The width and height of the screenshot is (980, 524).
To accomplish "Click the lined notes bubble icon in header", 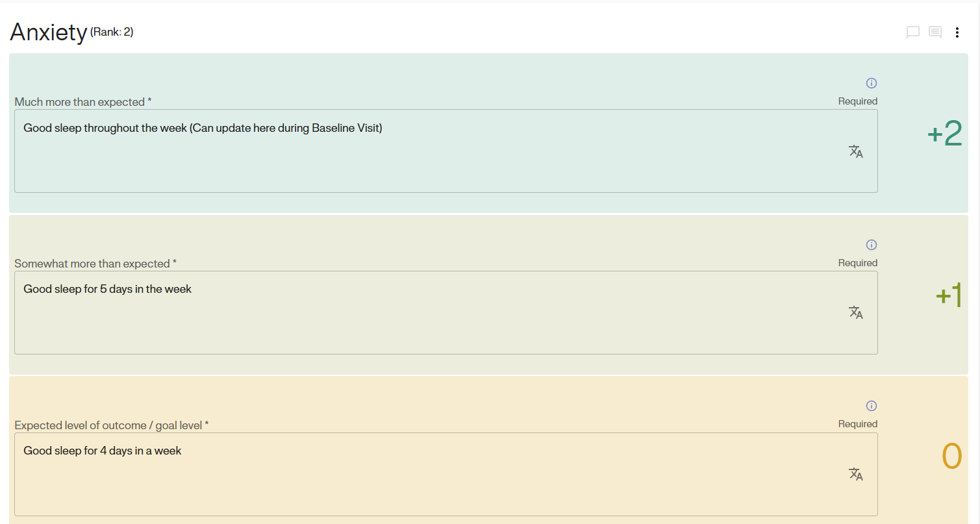I will tap(935, 32).
